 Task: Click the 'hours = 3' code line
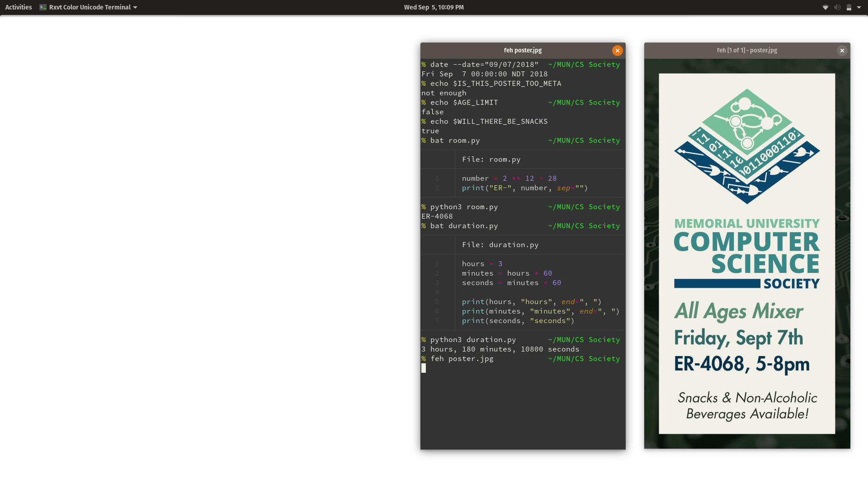tap(482, 264)
